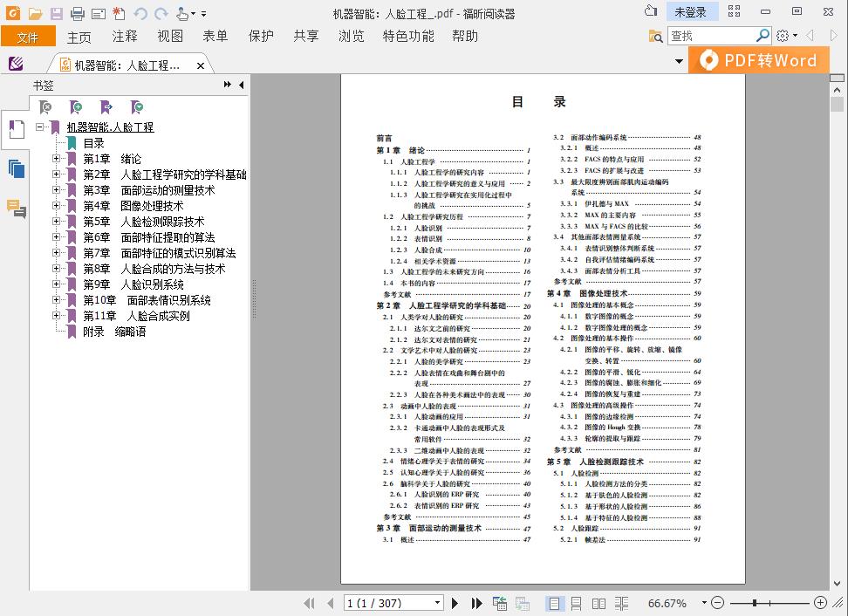Click the bookmark icon with green down-triangle

[137, 107]
